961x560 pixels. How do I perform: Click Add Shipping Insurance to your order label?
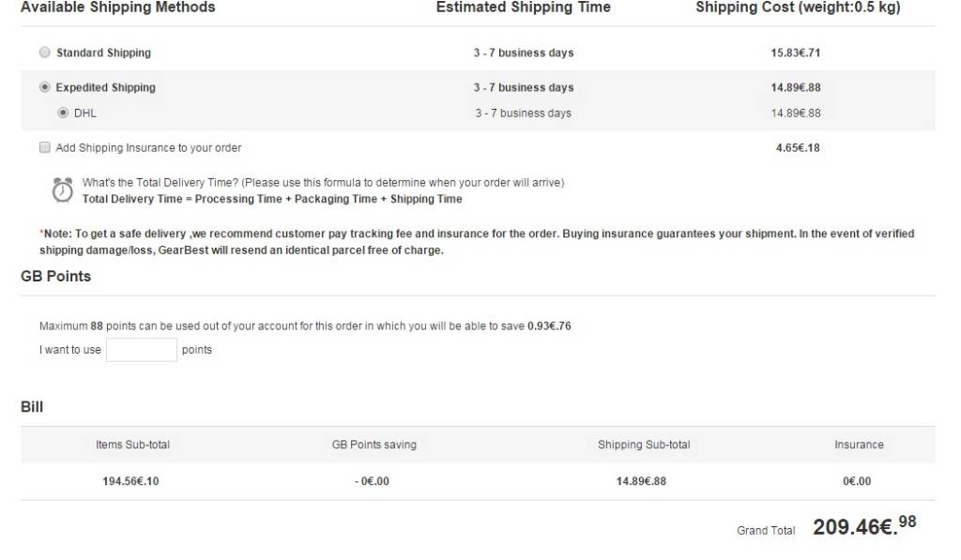coord(148,147)
